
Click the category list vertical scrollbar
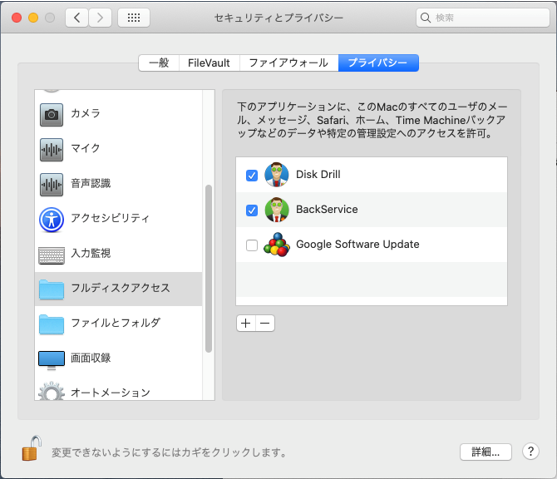[x=209, y=269]
